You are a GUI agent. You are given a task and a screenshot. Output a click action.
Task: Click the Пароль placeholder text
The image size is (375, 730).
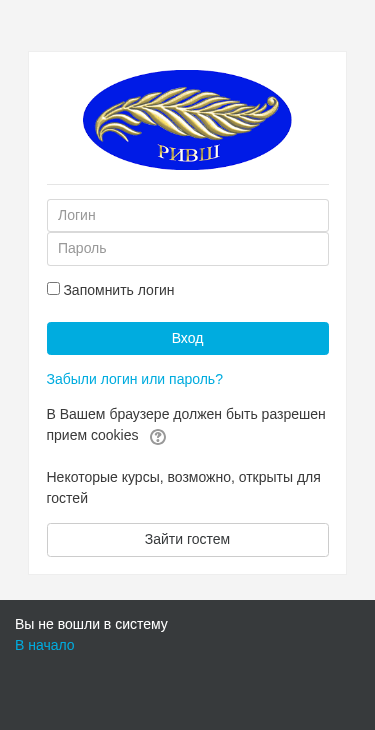[x=82, y=249]
